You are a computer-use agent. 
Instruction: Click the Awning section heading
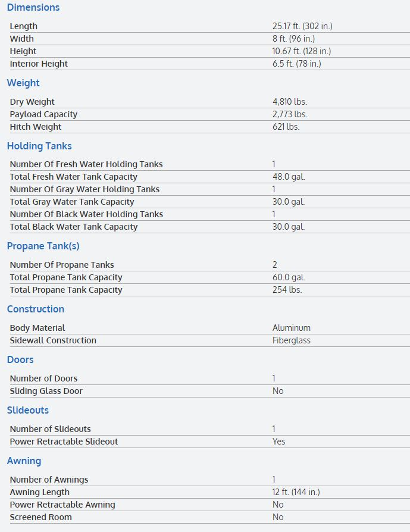point(24,461)
